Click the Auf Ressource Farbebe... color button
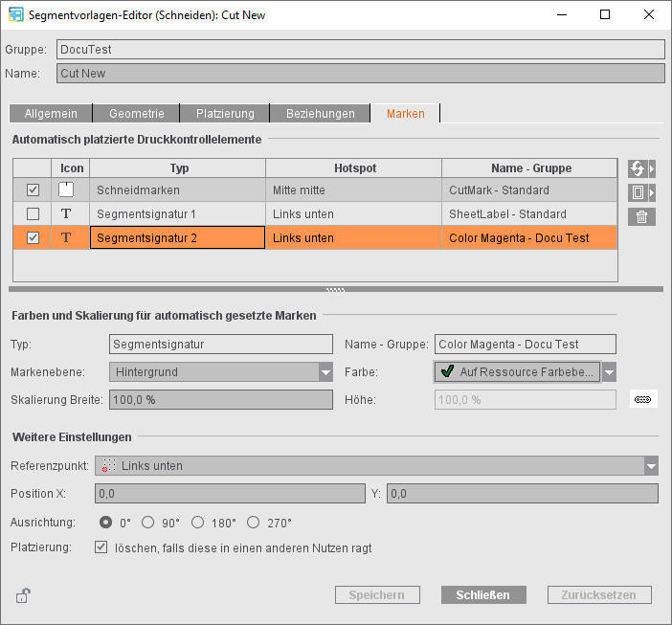Viewport: 672px width, 625px height. 517,371
